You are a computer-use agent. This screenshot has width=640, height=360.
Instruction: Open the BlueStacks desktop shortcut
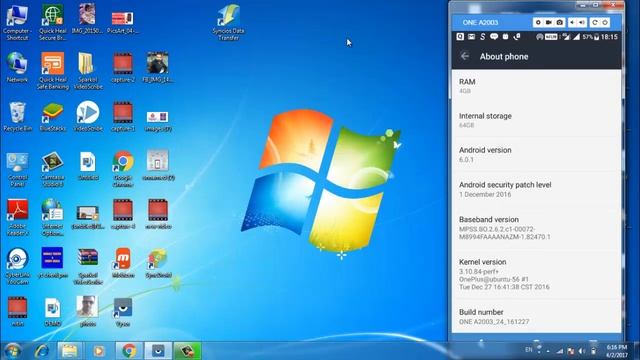point(53,117)
